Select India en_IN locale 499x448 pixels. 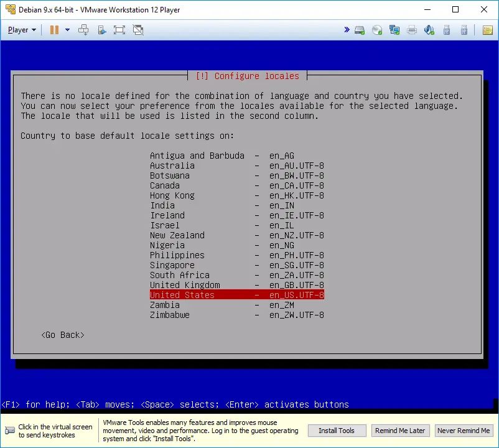point(237,205)
